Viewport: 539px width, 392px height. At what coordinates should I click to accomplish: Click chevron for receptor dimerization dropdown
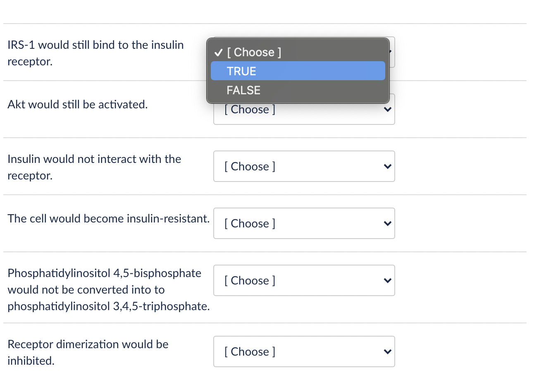(x=387, y=352)
